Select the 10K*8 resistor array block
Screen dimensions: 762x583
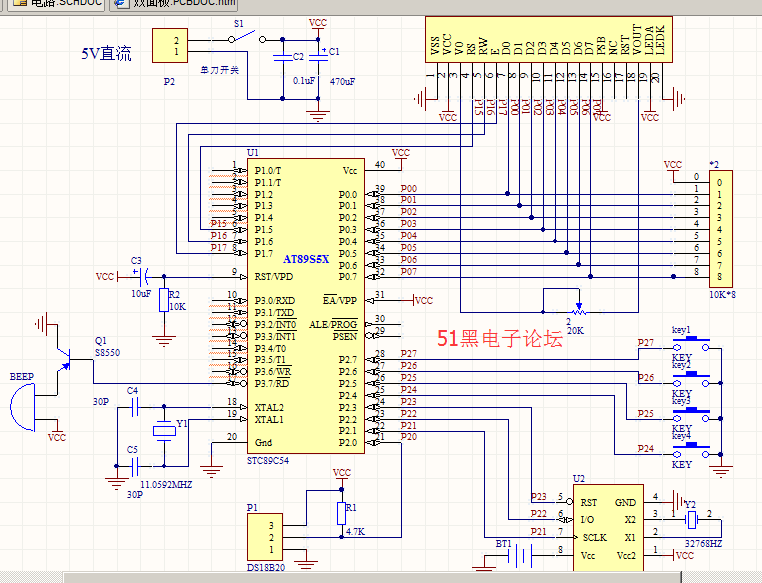(x=719, y=228)
